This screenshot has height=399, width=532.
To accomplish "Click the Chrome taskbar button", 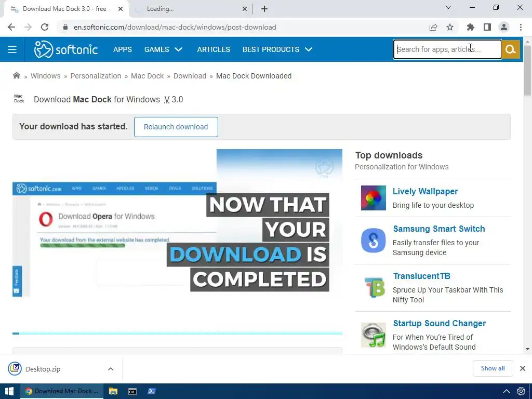I will 61,391.
